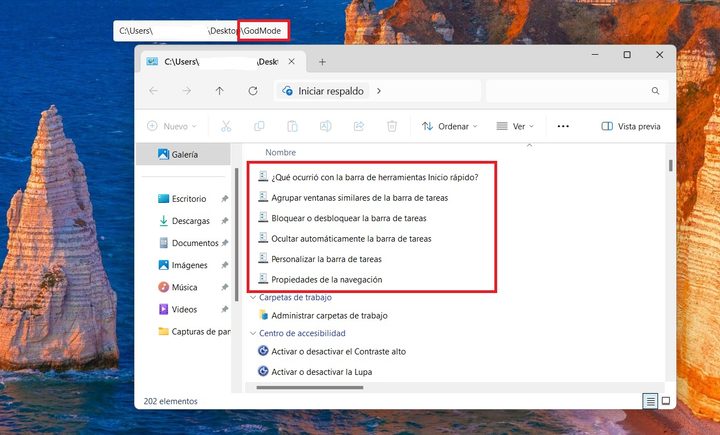720x435 pixels.
Task: Click the Cut scissors icon
Action: click(226, 126)
